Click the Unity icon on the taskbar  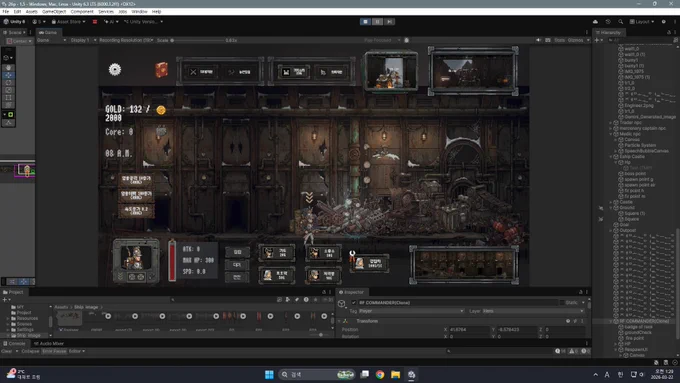coord(411,375)
